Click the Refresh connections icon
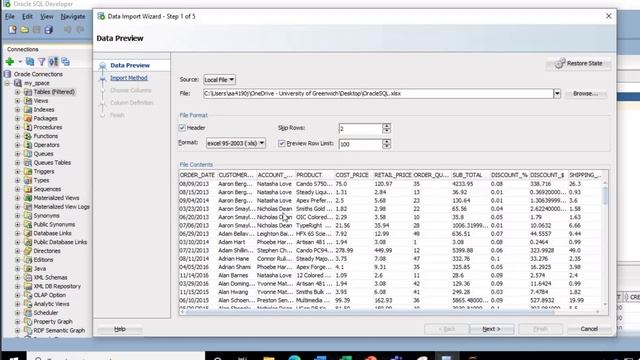Screen dimensions: 640x360 30,62
